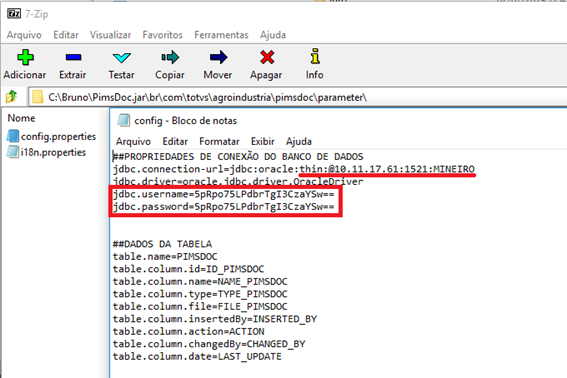Click the DADOS DA TABELA comment line

(162, 244)
